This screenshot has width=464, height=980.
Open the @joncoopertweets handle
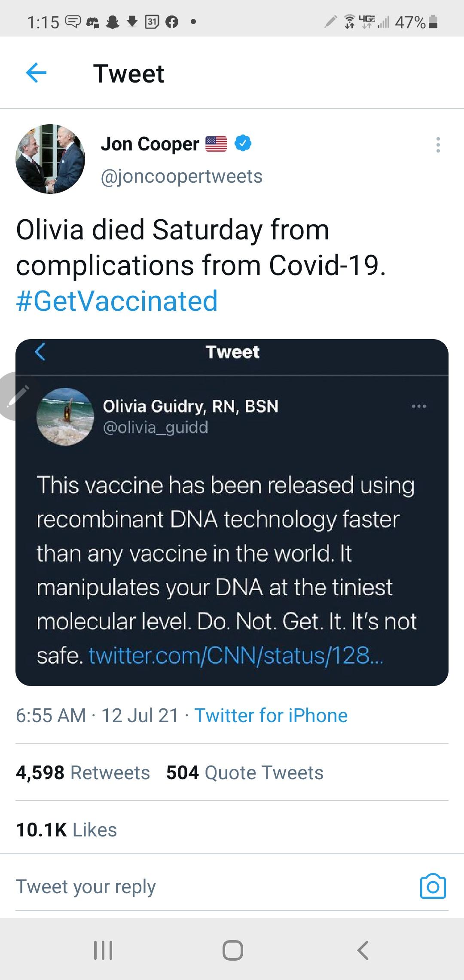tap(181, 176)
